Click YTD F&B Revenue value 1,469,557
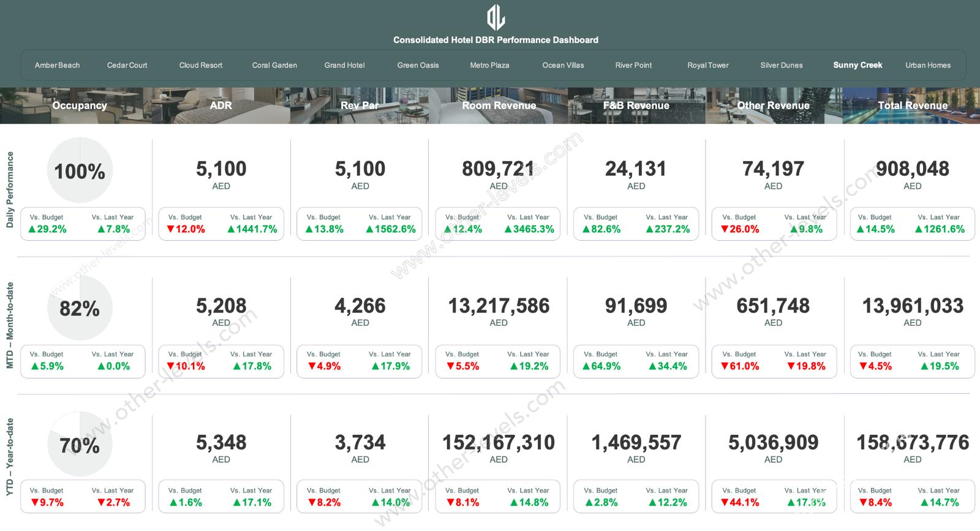The height and width of the screenshot is (531, 980). tap(636, 442)
